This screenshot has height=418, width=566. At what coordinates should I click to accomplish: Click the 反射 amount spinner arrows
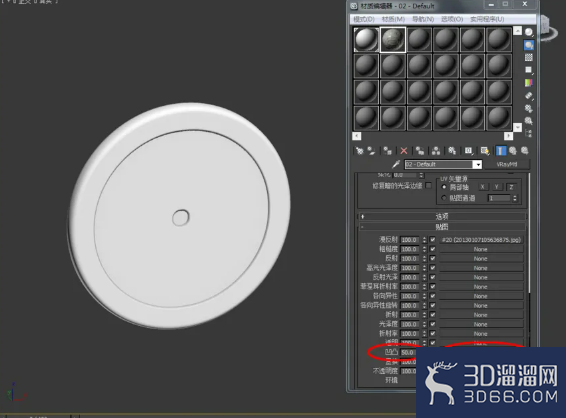[424, 258]
